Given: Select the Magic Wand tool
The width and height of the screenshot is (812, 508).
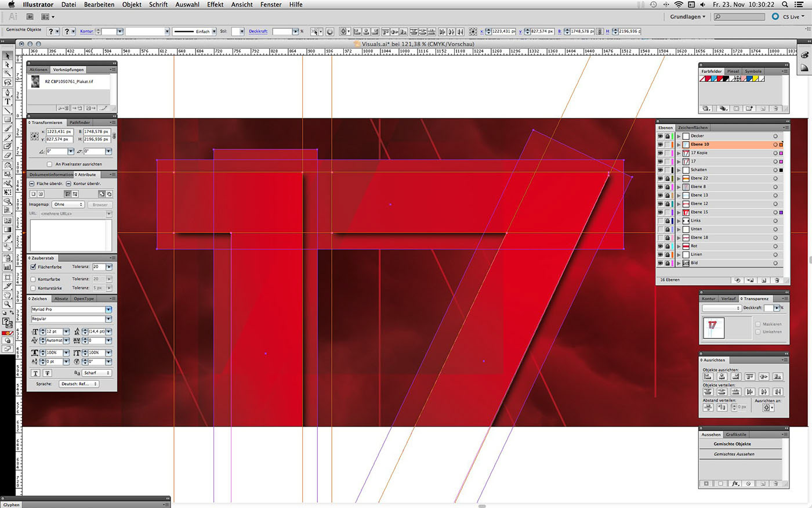Looking at the screenshot, I should click(x=8, y=73).
